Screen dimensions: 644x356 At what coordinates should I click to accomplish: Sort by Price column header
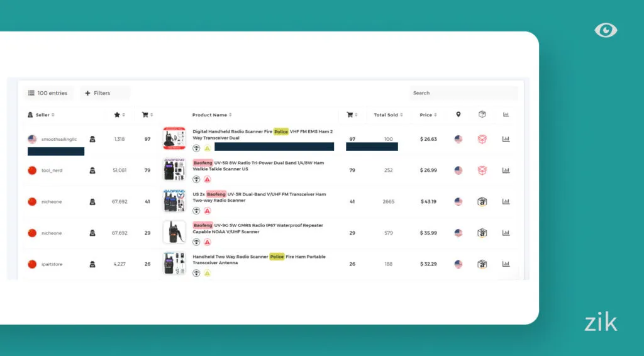coord(428,115)
